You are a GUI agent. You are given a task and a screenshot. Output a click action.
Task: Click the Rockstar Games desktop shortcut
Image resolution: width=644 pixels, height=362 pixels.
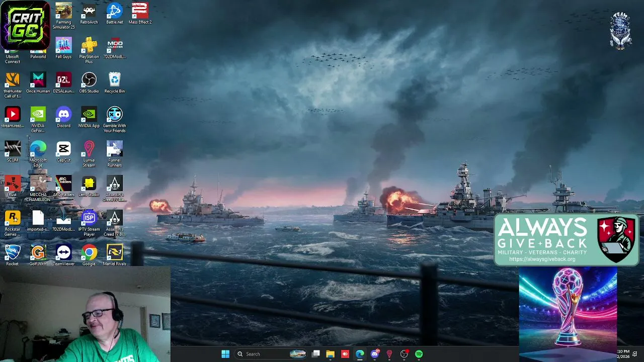tap(13, 223)
